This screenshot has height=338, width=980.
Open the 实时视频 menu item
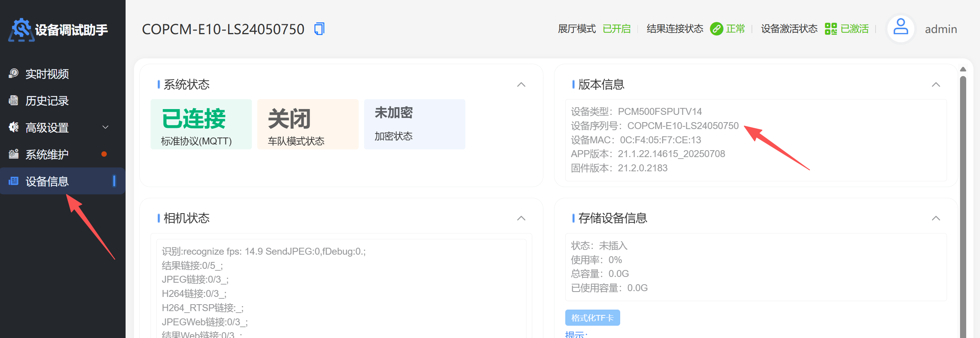point(63,73)
